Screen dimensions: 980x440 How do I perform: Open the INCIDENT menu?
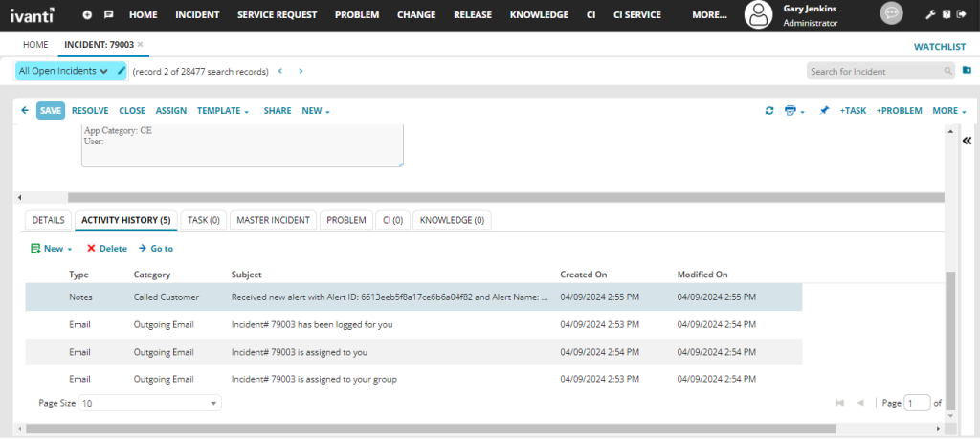tap(197, 14)
